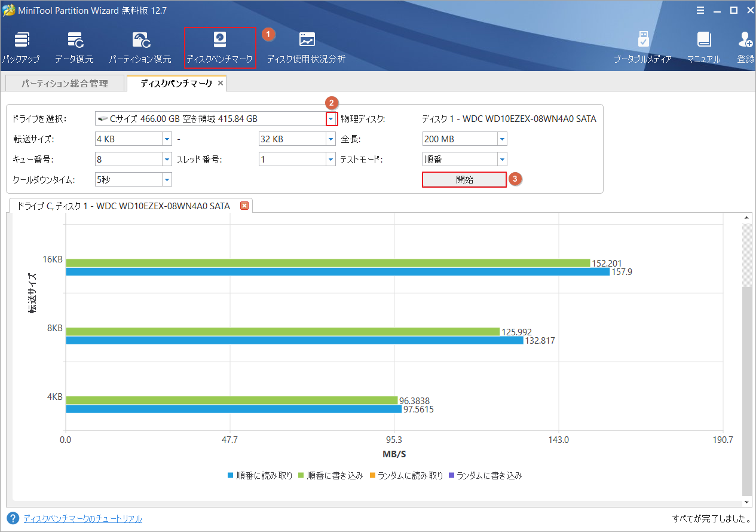This screenshot has height=532, width=756.
Task: Expand the 32 KB maximum transfer size dropdown
Action: coord(330,139)
